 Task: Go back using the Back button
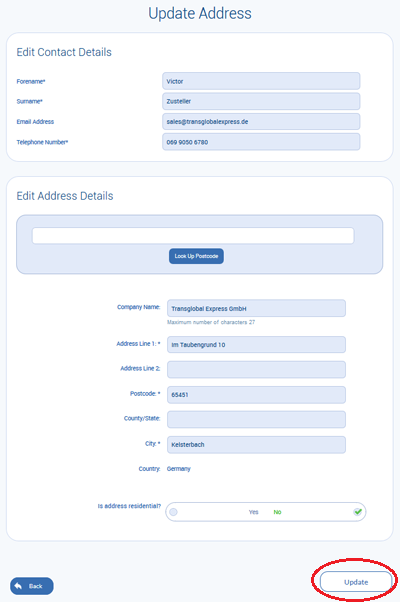pos(32,586)
